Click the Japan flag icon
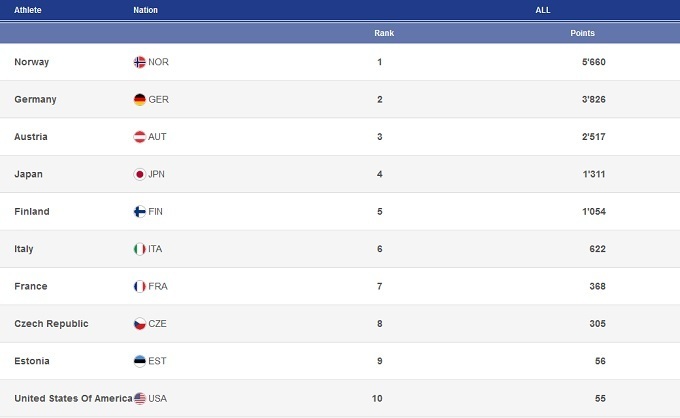 139,174
